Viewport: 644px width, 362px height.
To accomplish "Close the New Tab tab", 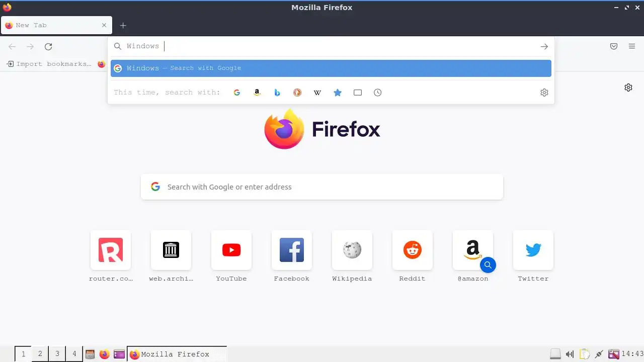I will tap(104, 25).
